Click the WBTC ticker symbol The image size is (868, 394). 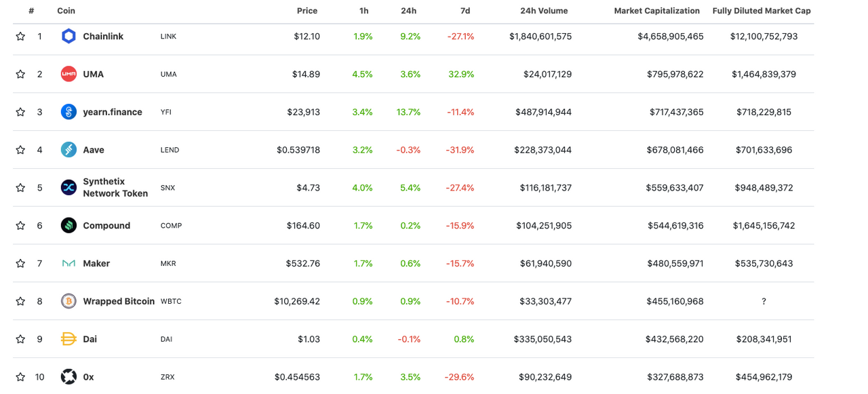171,301
